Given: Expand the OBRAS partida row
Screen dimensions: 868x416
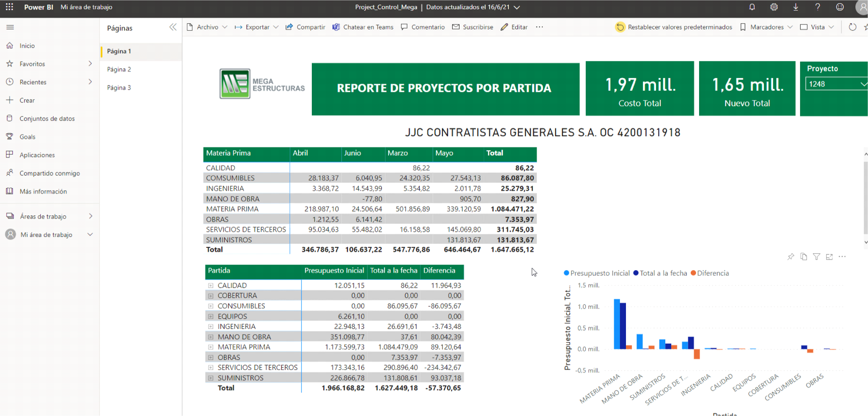Looking at the screenshot, I should pyautogui.click(x=211, y=357).
